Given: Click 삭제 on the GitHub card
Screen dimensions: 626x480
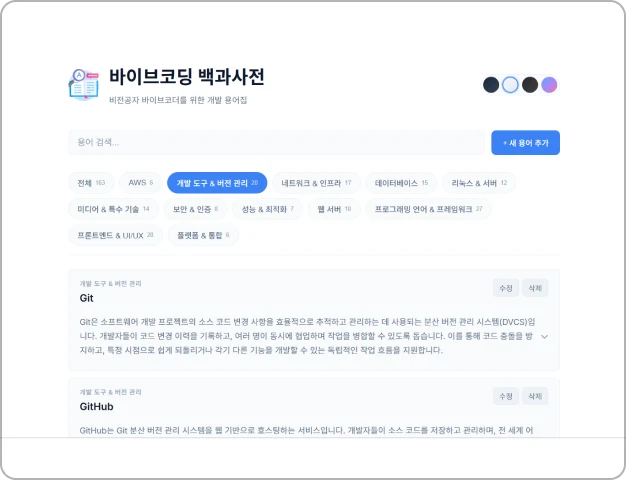Looking at the screenshot, I should tap(535, 396).
